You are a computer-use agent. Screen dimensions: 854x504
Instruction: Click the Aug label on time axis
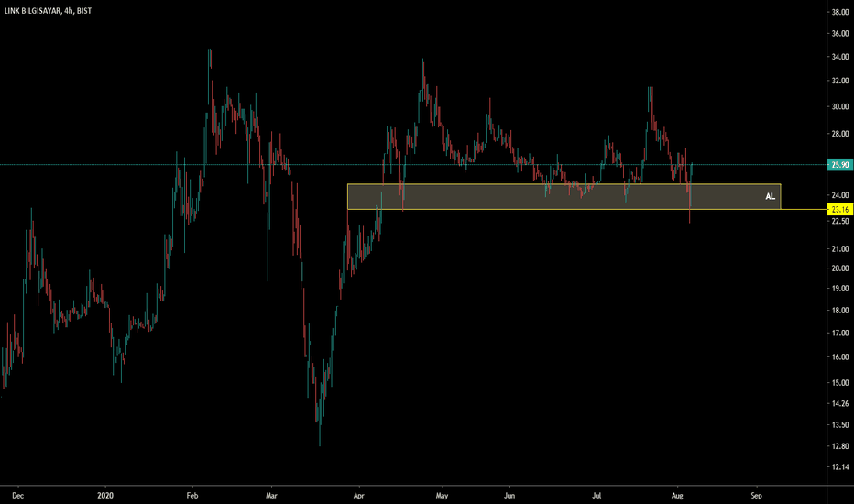click(x=677, y=496)
